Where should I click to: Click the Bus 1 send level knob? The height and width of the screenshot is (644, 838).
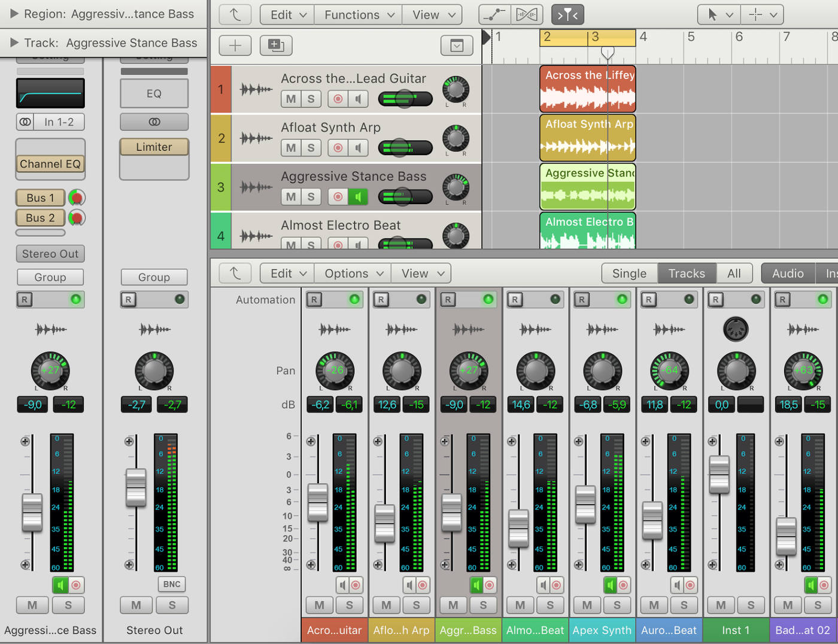pyautogui.click(x=77, y=198)
